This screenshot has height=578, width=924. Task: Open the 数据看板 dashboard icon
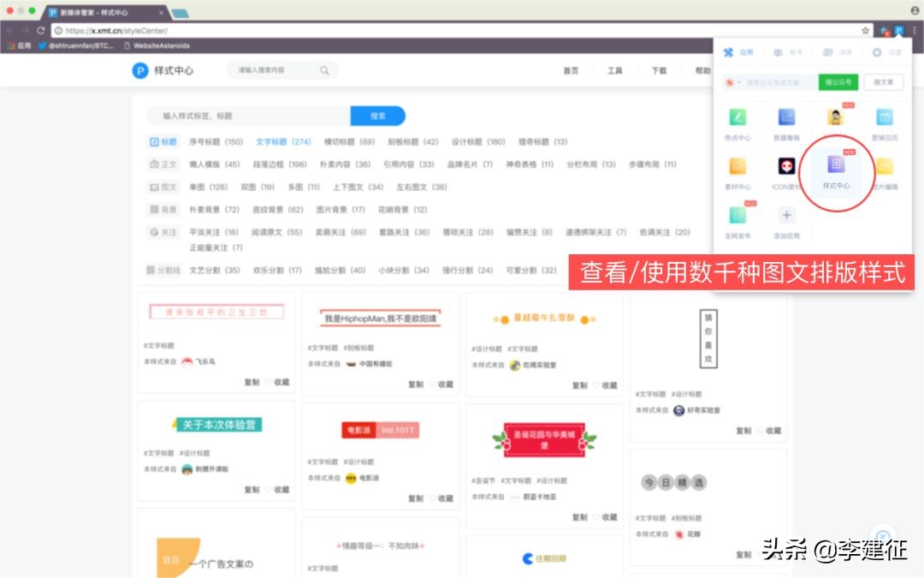(x=785, y=116)
